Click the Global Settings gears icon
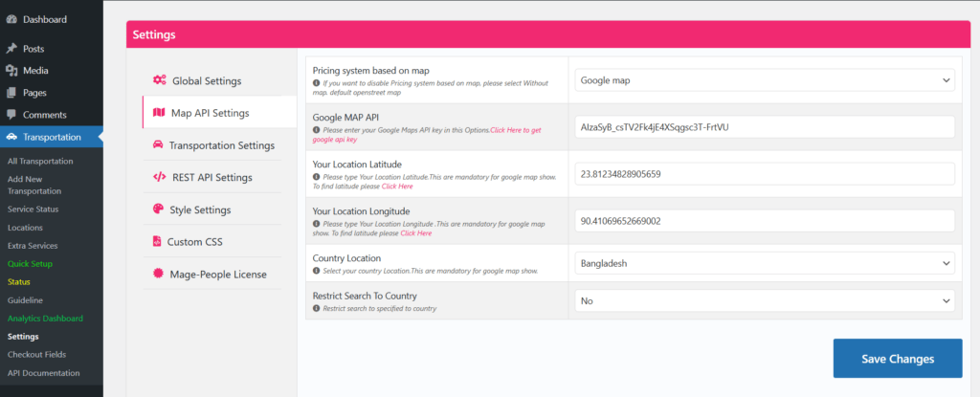 [x=160, y=80]
